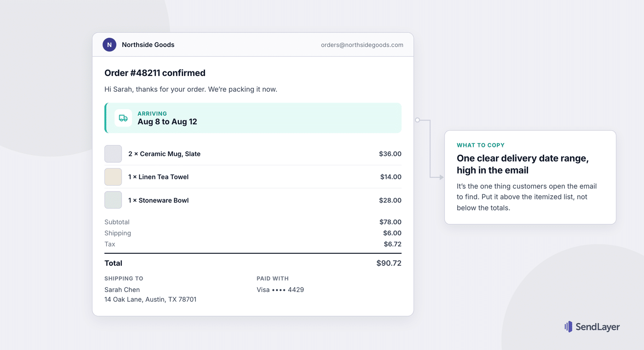
Task: Click the Order #48211 confirmed heading
Action: (x=155, y=73)
